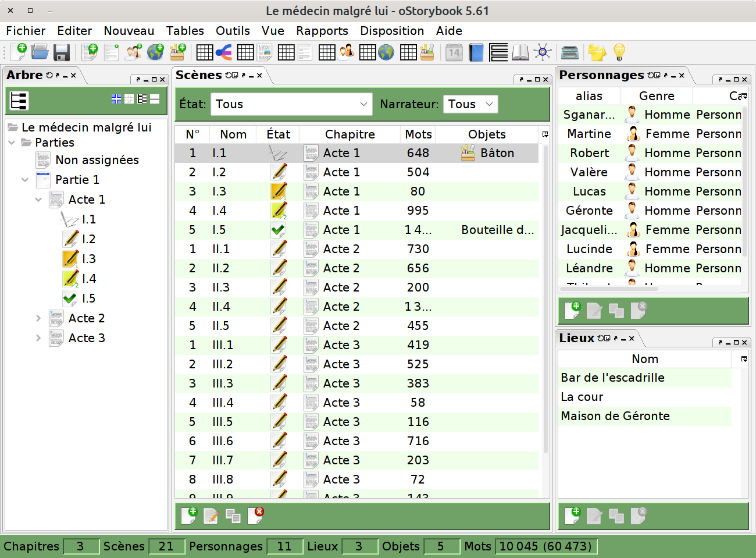Click the Scènes table vertical scrollbar
This screenshot has height=558, width=756.
coord(545,300)
